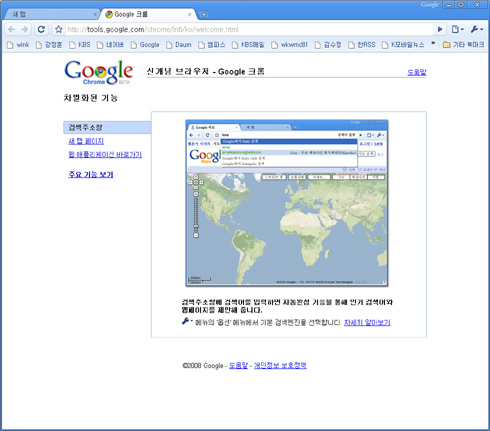Open the wkwmd81 bookmark

289,45
